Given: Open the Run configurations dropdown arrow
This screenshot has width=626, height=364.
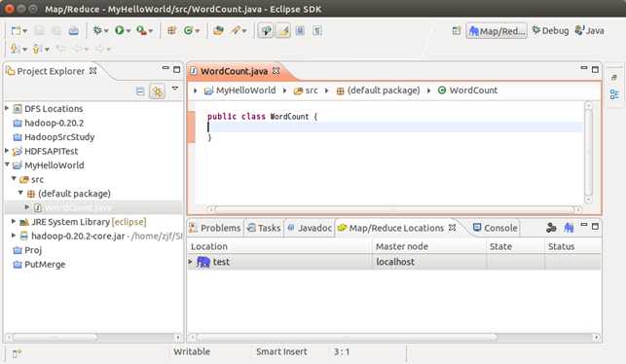Looking at the screenshot, I should tap(129, 31).
